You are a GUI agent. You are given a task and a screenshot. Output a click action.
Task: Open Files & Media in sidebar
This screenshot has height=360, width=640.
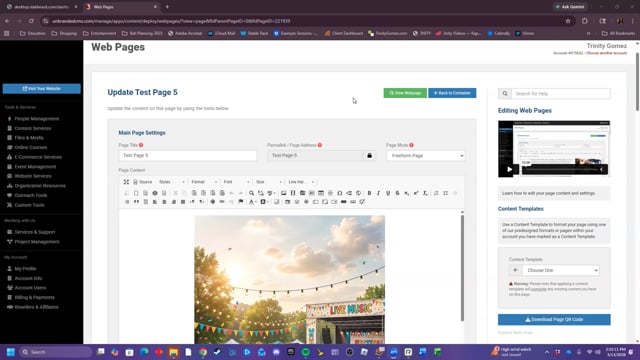[x=29, y=138]
